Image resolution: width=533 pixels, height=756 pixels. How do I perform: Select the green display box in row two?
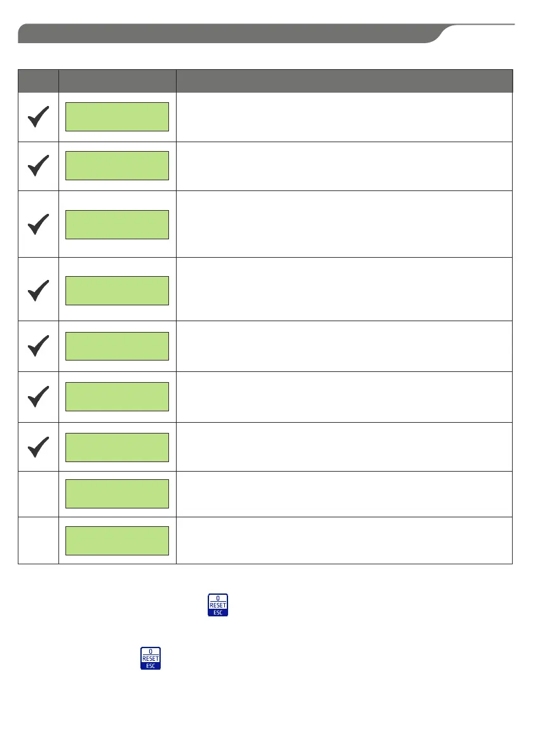pyautogui.click(x=118, y=166)
